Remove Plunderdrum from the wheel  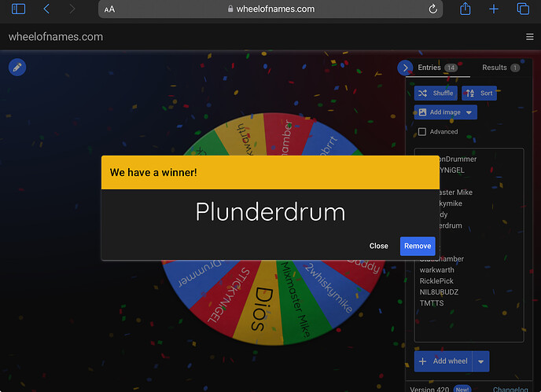418,246
